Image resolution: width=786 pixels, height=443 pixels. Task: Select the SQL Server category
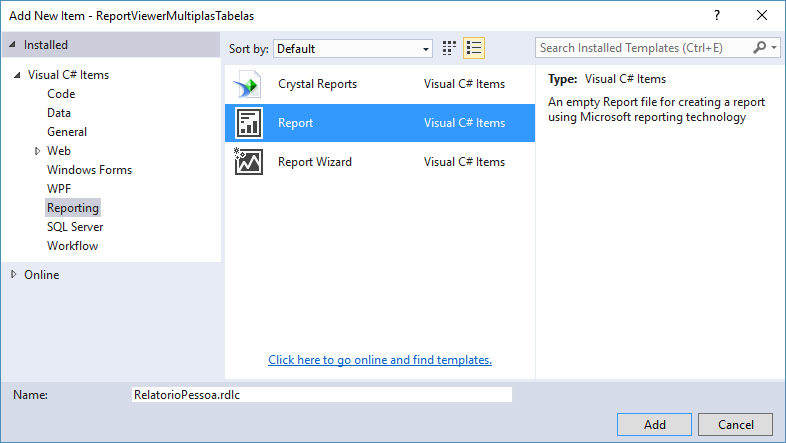(x=75, y=227)
